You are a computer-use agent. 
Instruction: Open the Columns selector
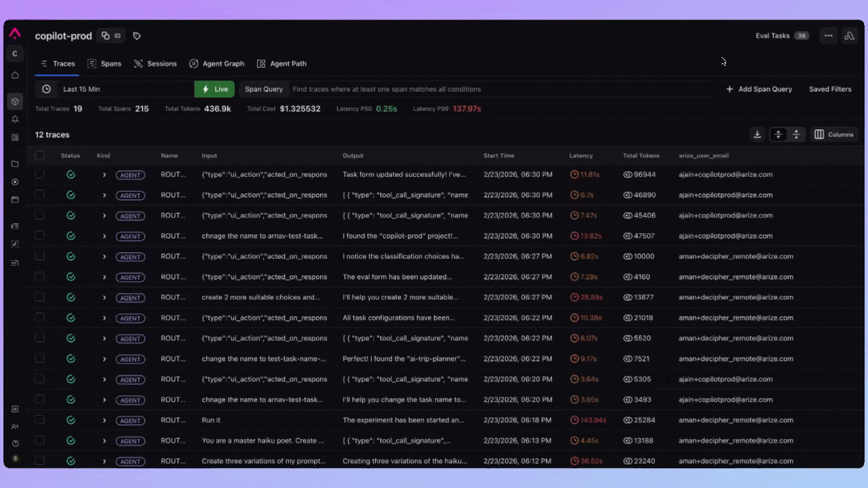tap(834, 134)
